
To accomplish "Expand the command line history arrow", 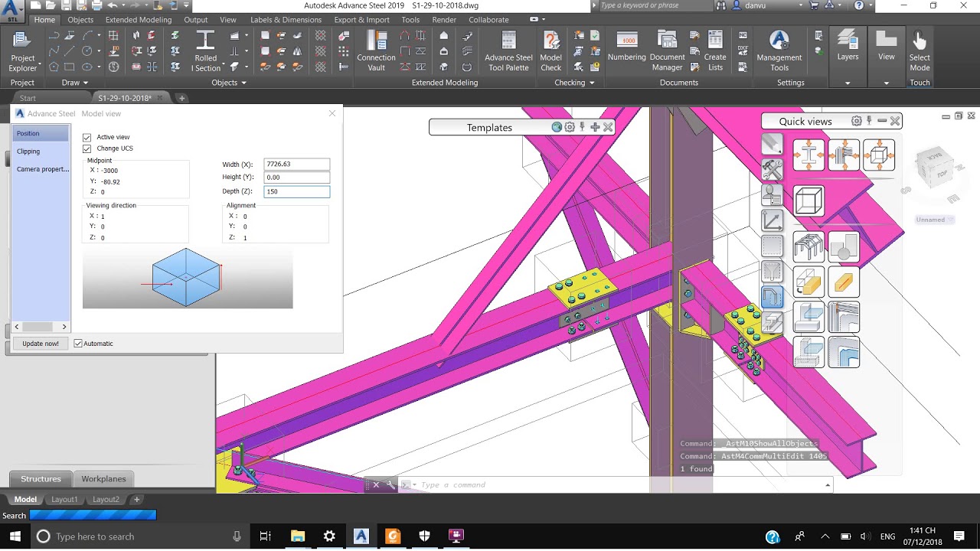I will 828,484.
